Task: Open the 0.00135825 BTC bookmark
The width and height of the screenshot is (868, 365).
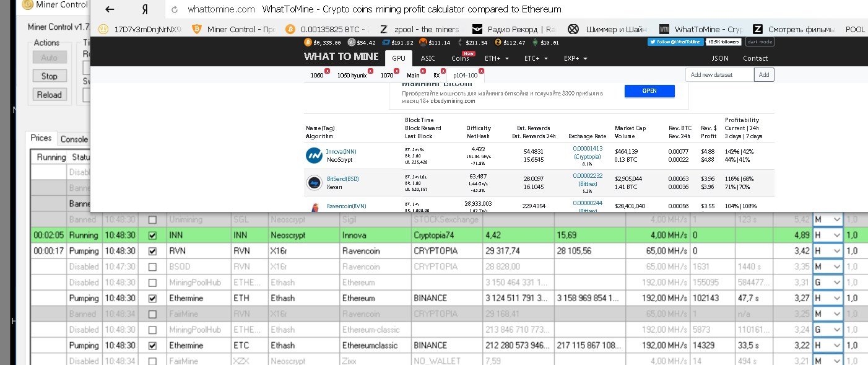Action: tap(328, 29)
